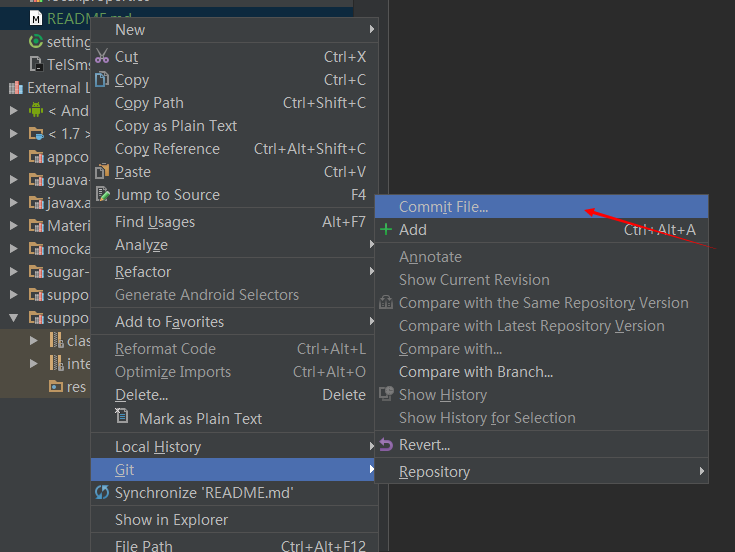Click the Copy clipboard icon
Screen dimensions: 735x552
pos(102,80)
